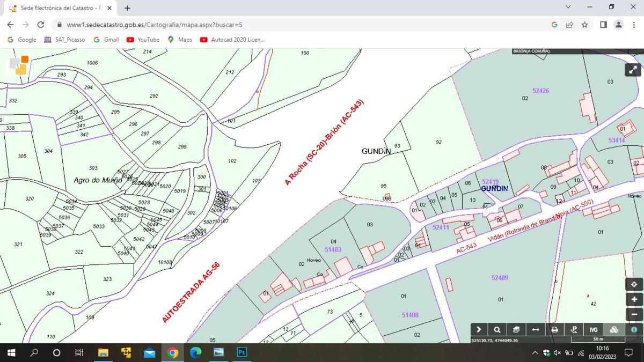Click the Catastro orange squares logo
Screen dimensions: 644x362
pos(19,65)
